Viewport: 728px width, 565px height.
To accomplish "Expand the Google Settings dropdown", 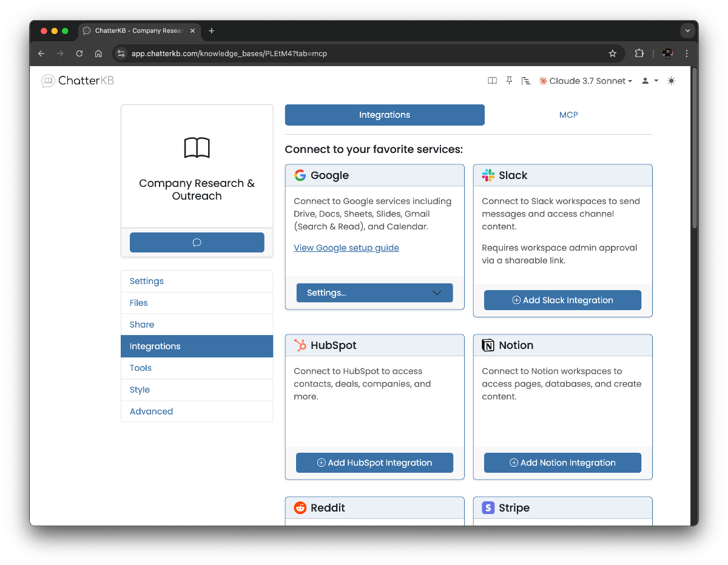I will [x=374, y=293].
